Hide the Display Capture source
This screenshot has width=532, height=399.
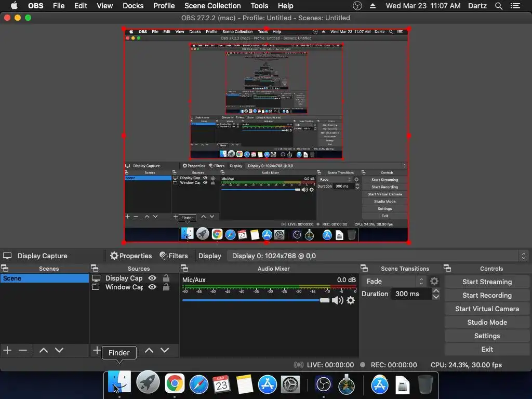pyautogui.click(x=152, y=278)
